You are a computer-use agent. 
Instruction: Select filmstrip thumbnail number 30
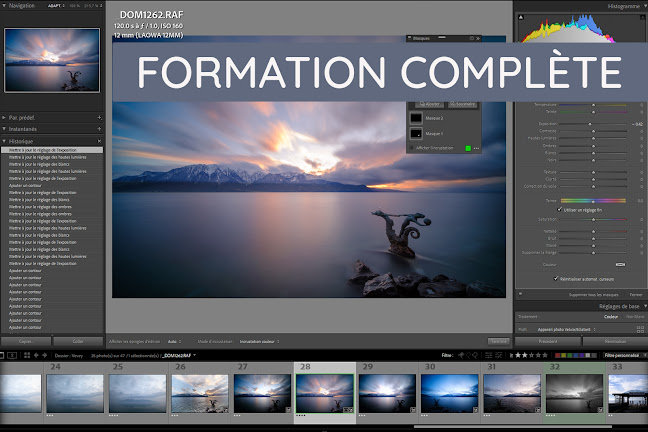tap(449, 393)
